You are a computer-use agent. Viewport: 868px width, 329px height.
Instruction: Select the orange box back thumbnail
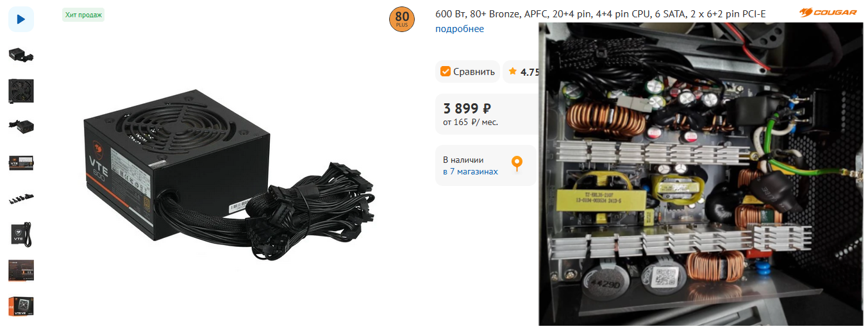(x=21, y=271)
